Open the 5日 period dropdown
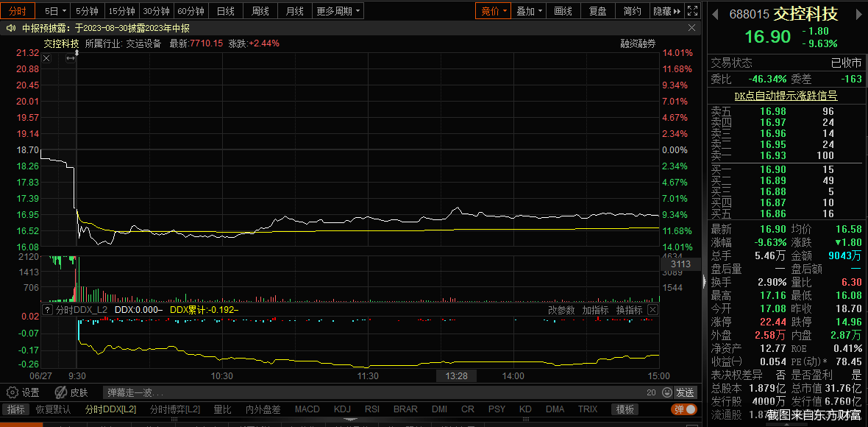868x427 pixels. (x=56, y=11)
